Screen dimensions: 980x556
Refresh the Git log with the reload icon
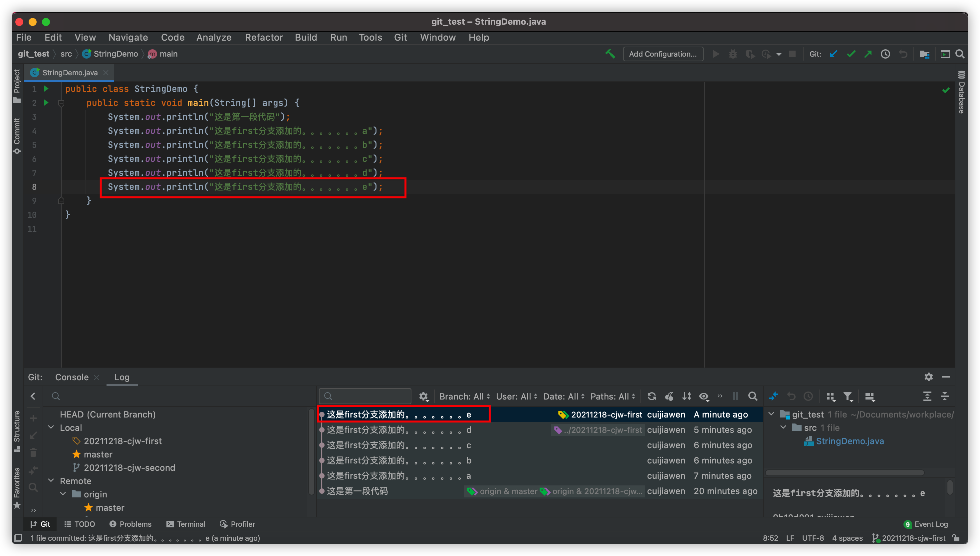pos(652,396)
